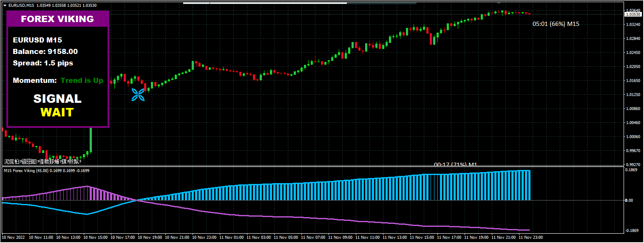644x243 pixels.
Task: Click the 11 Nov 23:00 time axis label
Action: [x=532, y=237]
